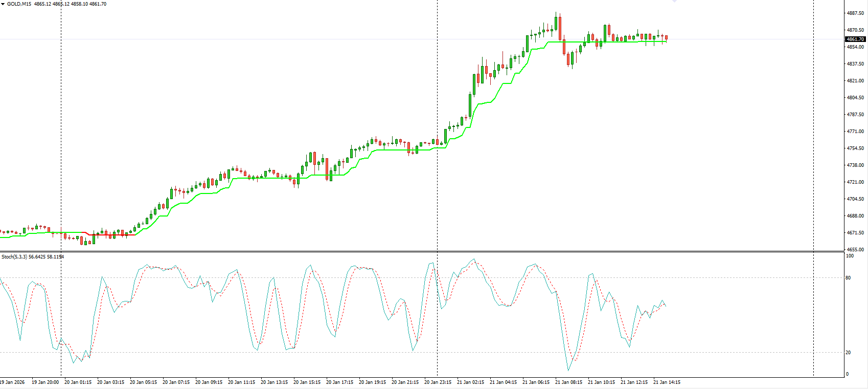Click the 21 Jan 14:15 time label
The width and height of the screenshot is (868, 389).
point(667,382)
